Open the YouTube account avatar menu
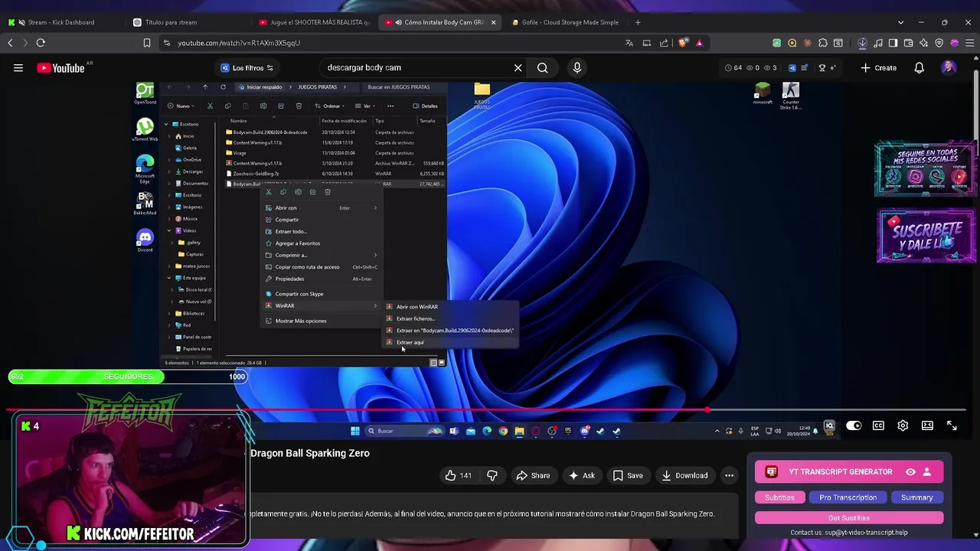 coord(949,68)
